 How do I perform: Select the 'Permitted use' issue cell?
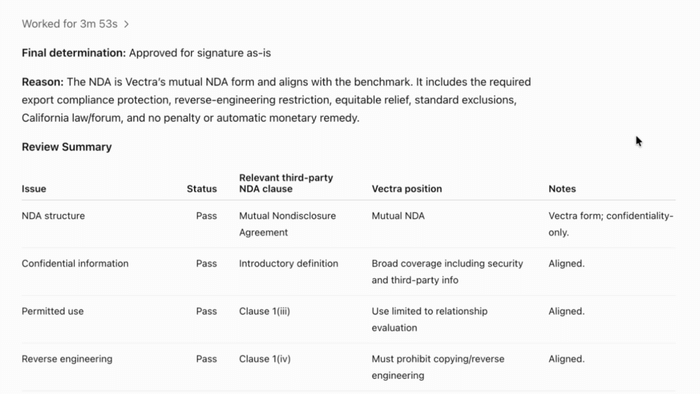[53, 311]
